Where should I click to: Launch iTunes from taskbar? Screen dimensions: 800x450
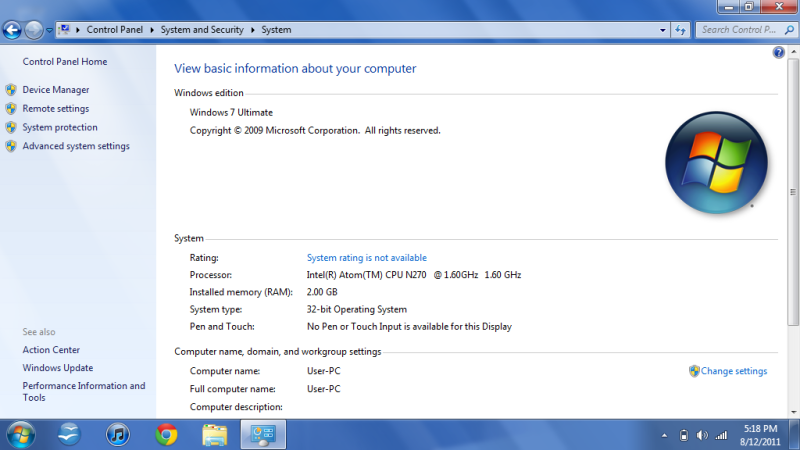point(118,435)
